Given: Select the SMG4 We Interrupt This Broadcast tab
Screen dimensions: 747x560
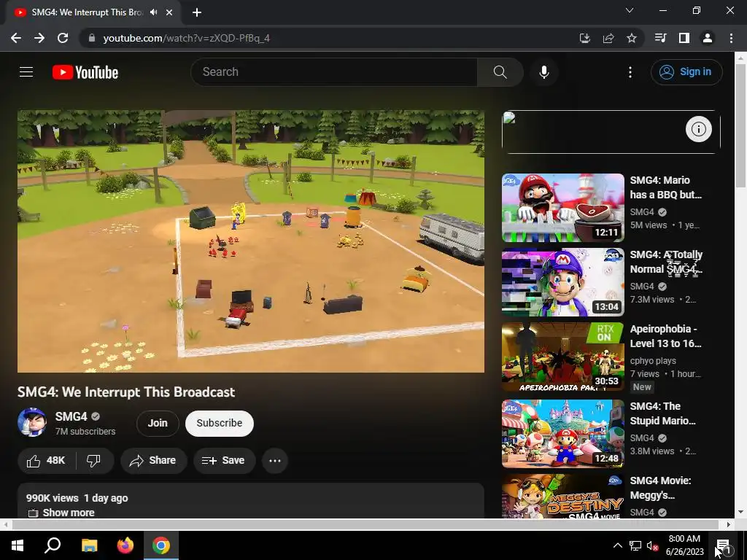Looking at the screenshot, I should coord(87,12).
